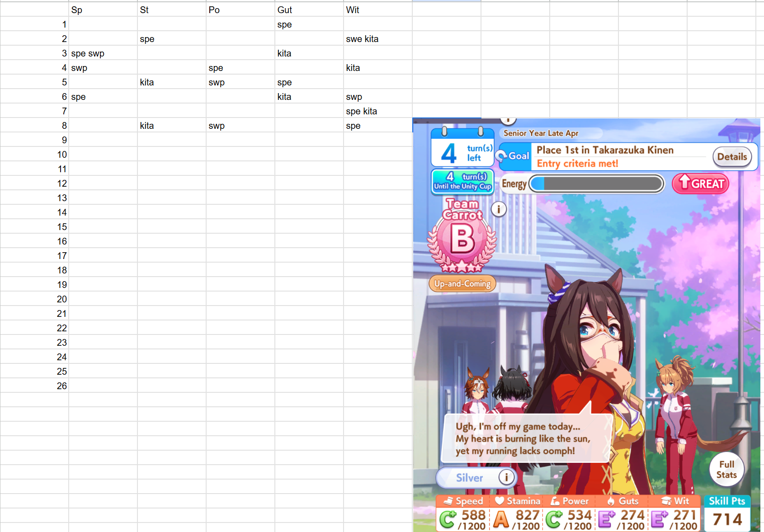This screenshot has width=764, height=532.
Task: Select the 'swp' cell in row 6
Action: pyautogui.click(x=378, y=97)
